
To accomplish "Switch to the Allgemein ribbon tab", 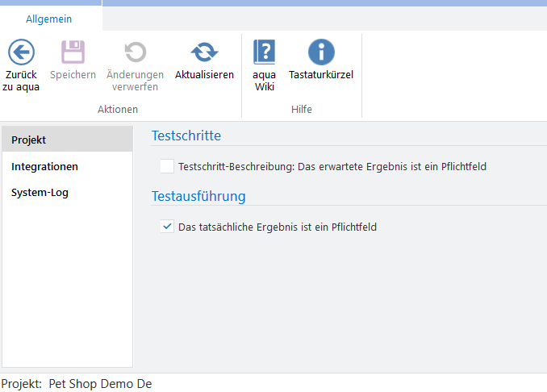I will [49, 19].
